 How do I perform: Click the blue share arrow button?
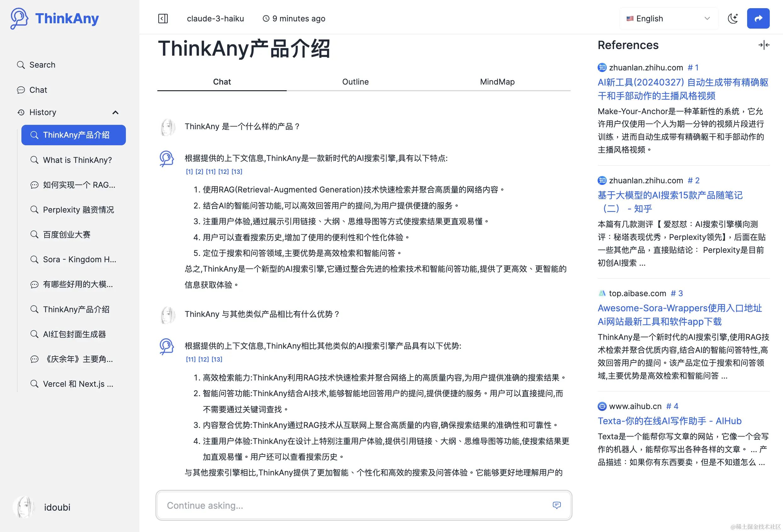[x=758, y=19]
